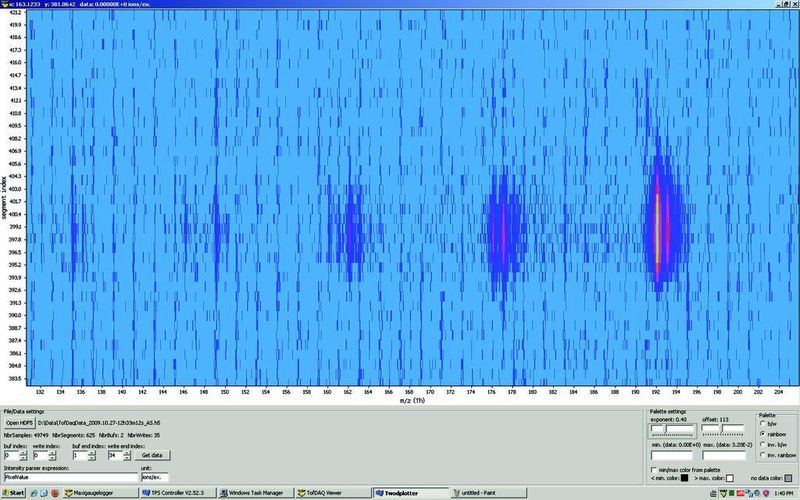
Task: Focus the write index number field
Action: [41, 456]
